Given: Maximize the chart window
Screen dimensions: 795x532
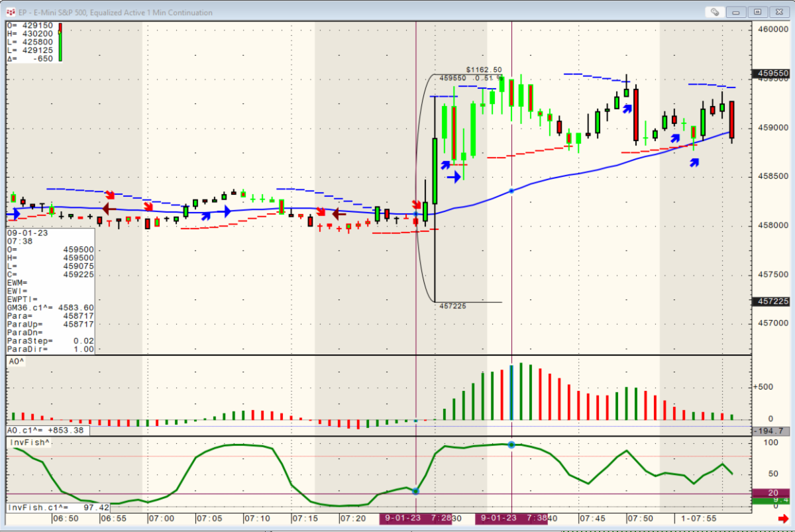Looking at the screenshot, I should tap(759, 12).
